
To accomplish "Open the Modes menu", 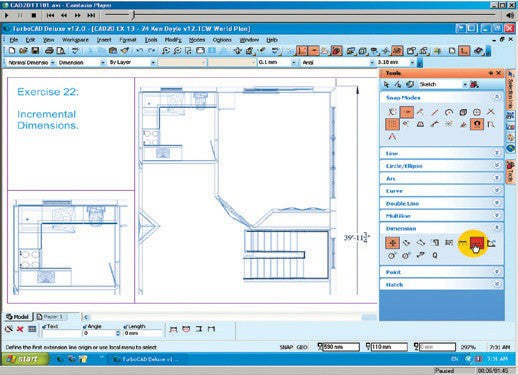I will (197, 40).
